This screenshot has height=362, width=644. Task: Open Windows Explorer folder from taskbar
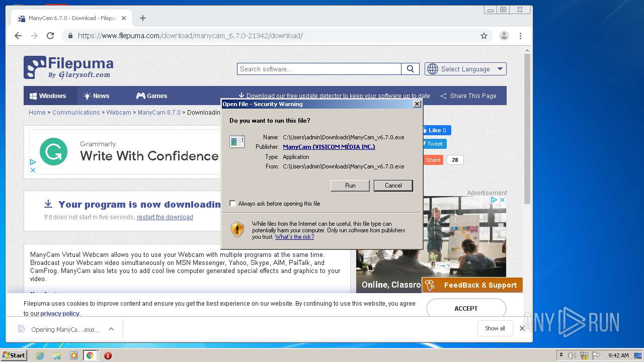[x=57, y=355]
